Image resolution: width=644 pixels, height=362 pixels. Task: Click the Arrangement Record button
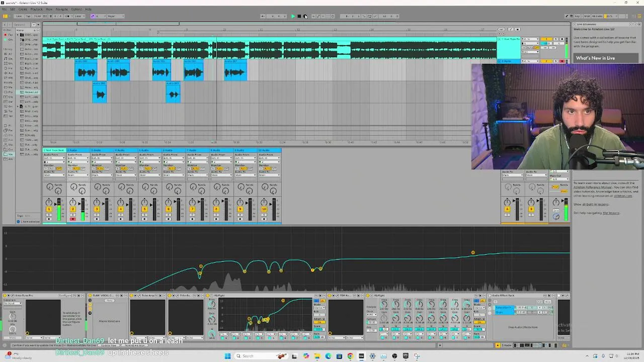coord(305,16)
